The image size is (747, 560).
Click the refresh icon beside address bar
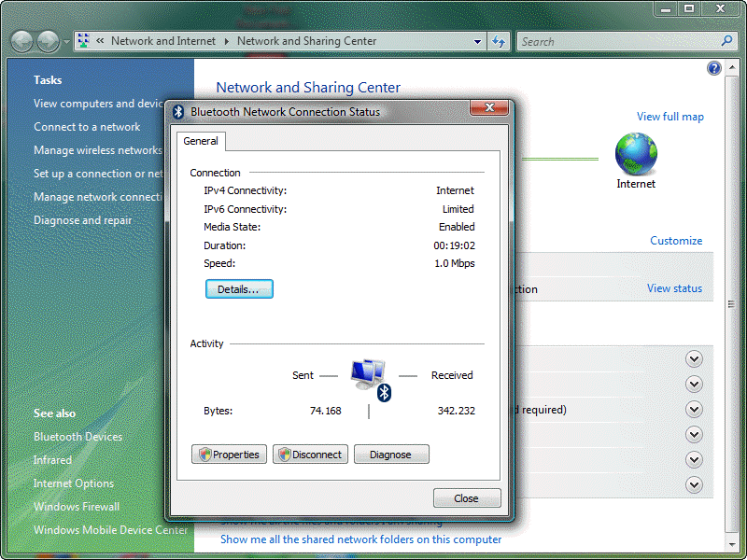click(x=499, y=41)
